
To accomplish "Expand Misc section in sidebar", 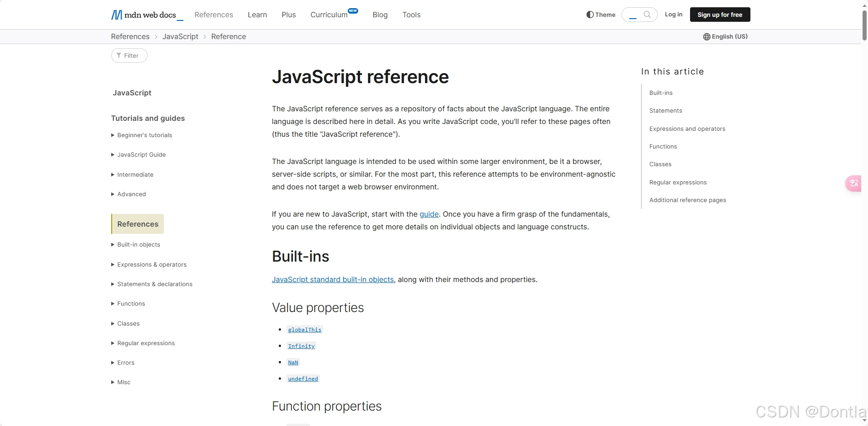I will pos(121,382).
